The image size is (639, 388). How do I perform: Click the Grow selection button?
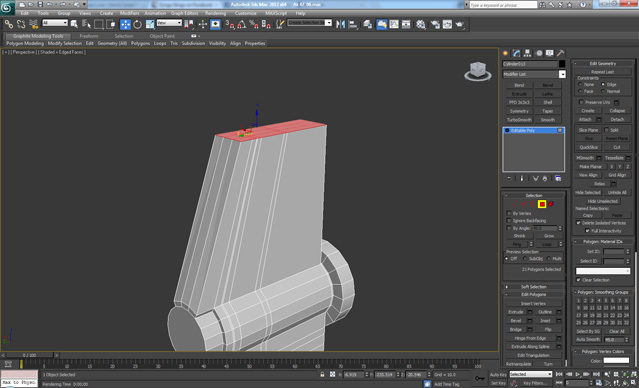[x=549, y=236]
